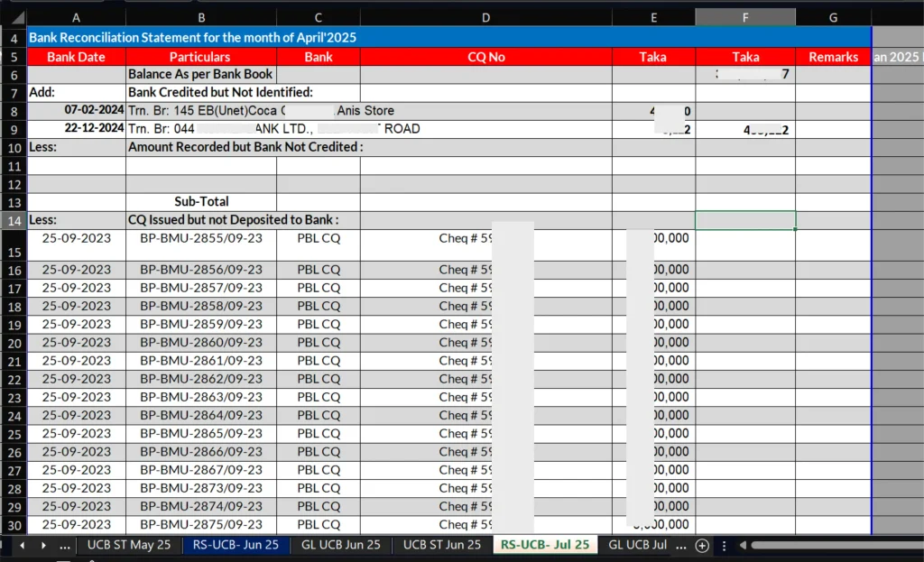Image resolution: width=924 pixels, height=562 pixels.
Task: Switch to the UCB ST May 25 sheet
Action: point(128,545)
